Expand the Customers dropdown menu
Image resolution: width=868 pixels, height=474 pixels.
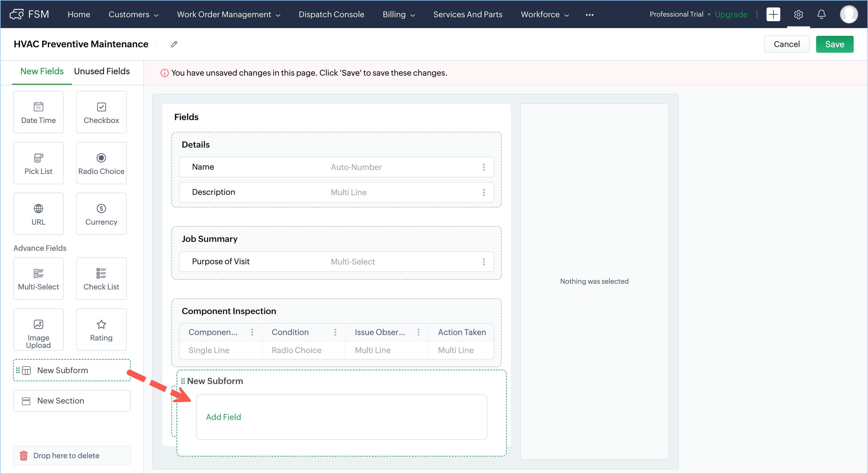coord(133,15)
